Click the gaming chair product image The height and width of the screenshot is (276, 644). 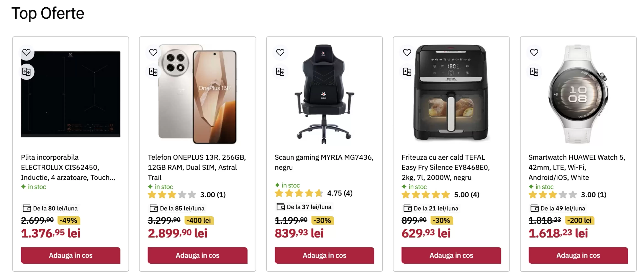tap(324, 95)
